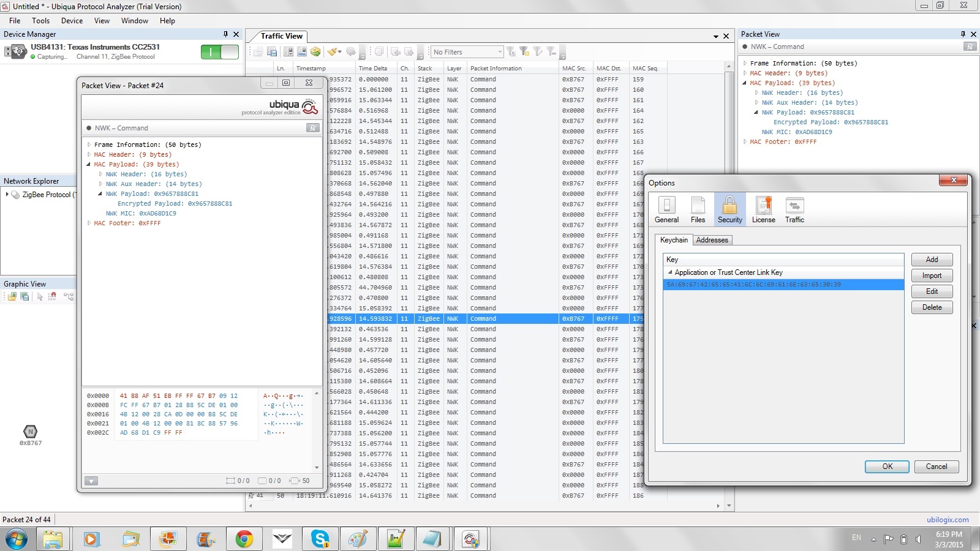Click the lock selection icon in the traffic toolbar

[x=302, y=52]
